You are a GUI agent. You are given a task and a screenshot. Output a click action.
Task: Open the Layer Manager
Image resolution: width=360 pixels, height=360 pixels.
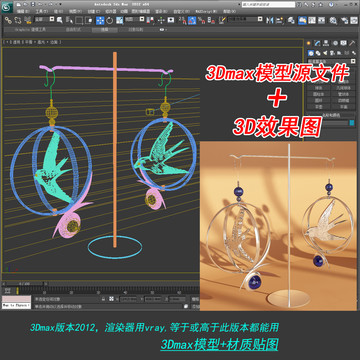coord(291,20)
